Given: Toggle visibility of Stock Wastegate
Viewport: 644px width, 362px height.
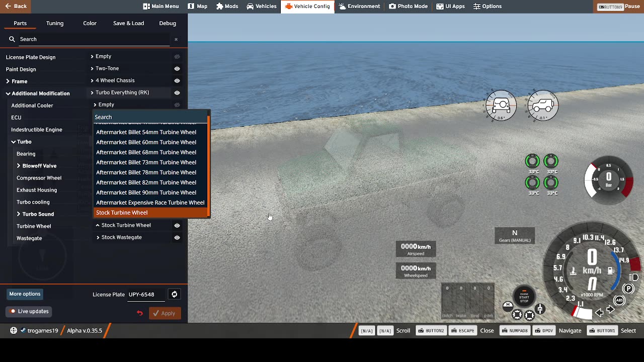Looking at the screenshot, I should point(177,237).
